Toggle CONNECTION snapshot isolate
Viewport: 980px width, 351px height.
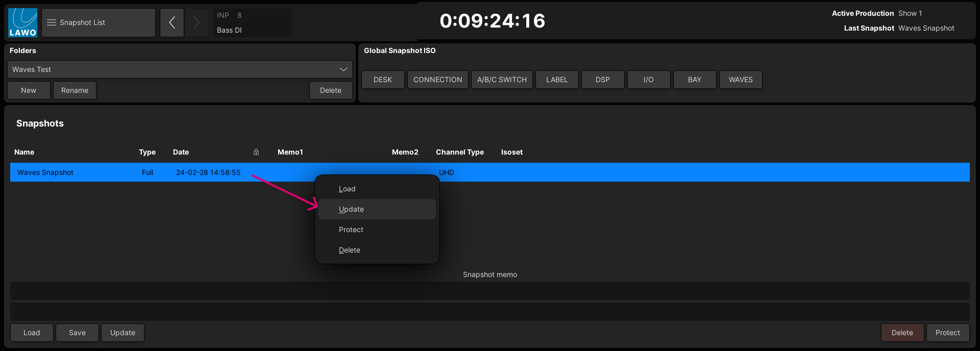437,80
